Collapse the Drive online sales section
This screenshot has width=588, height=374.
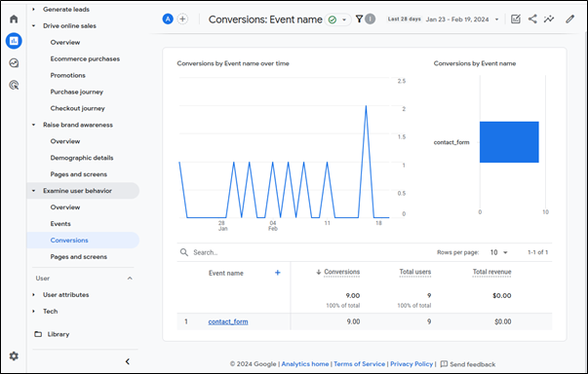point(33,26)
